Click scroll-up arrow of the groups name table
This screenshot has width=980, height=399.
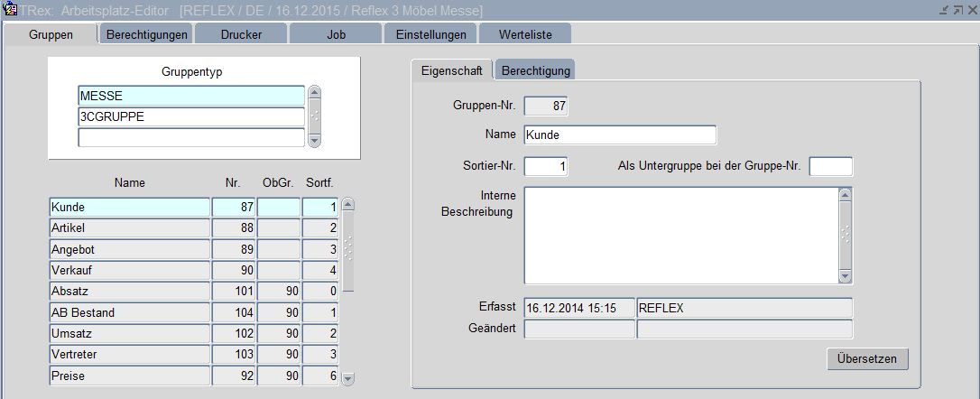(x=348, y=206)
